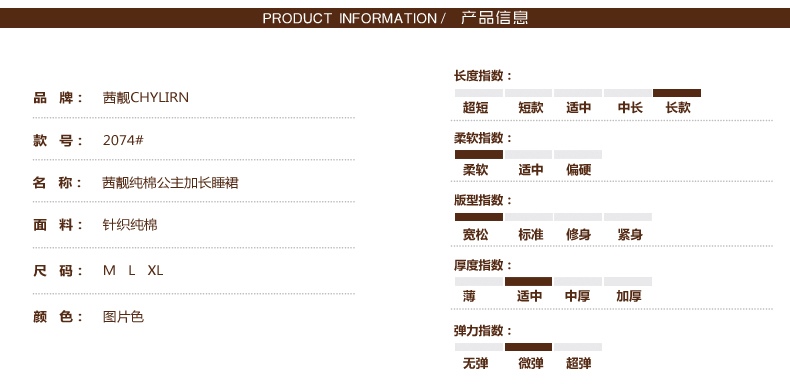Click the dark 适中 thickness bar segment
This screenshot has height=384, width=790.
tap(528, 281)
